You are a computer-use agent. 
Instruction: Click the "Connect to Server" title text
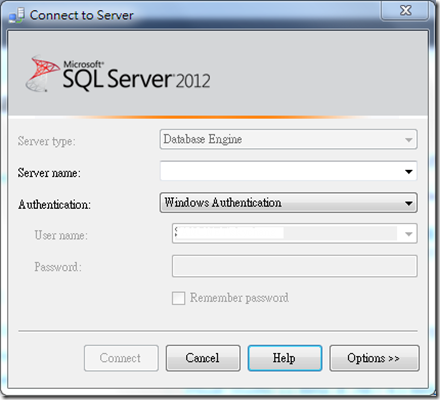point(82,15)
